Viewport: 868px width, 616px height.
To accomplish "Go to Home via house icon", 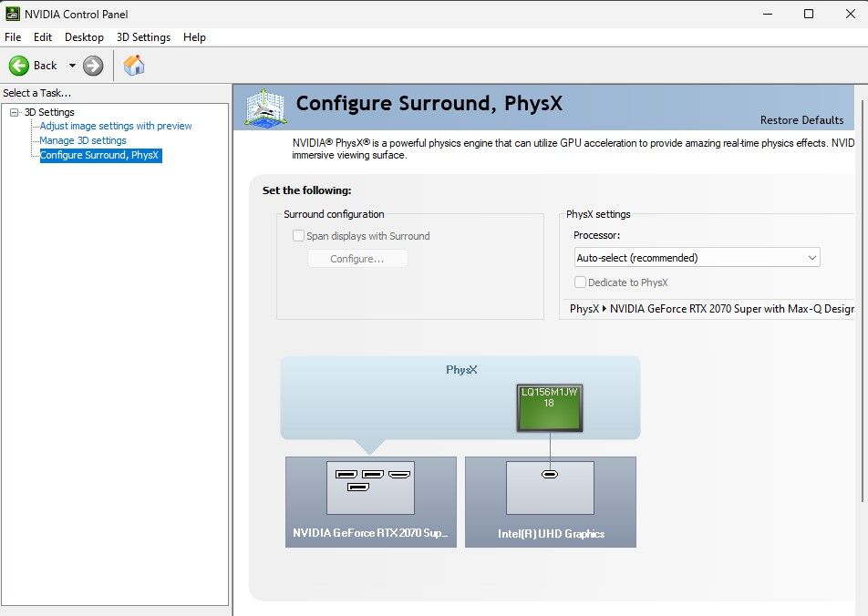I will pos(134,66).
